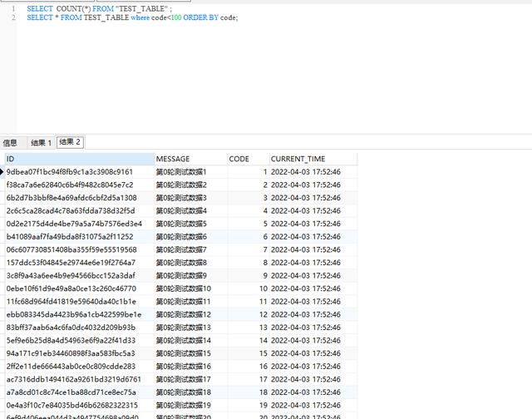
Task: Click MESSAGE cell 第0轮测试数据19
Action: tap(191, 405)
